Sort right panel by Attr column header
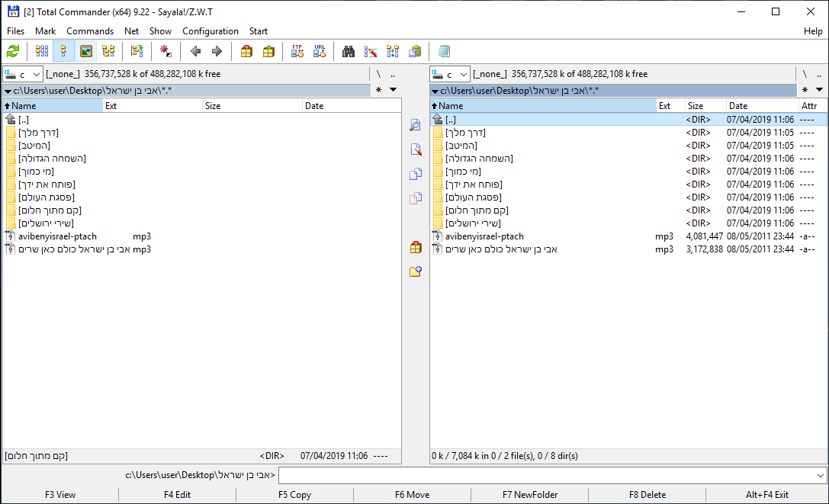This screenshot has height=504, width=829. pos(812,106)
